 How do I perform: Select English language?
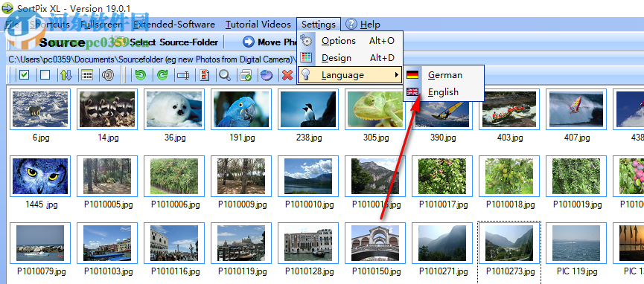tap(444, 92)
